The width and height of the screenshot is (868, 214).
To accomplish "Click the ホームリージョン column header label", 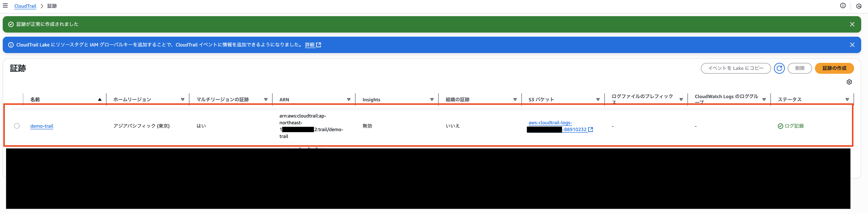I will 132,99.
